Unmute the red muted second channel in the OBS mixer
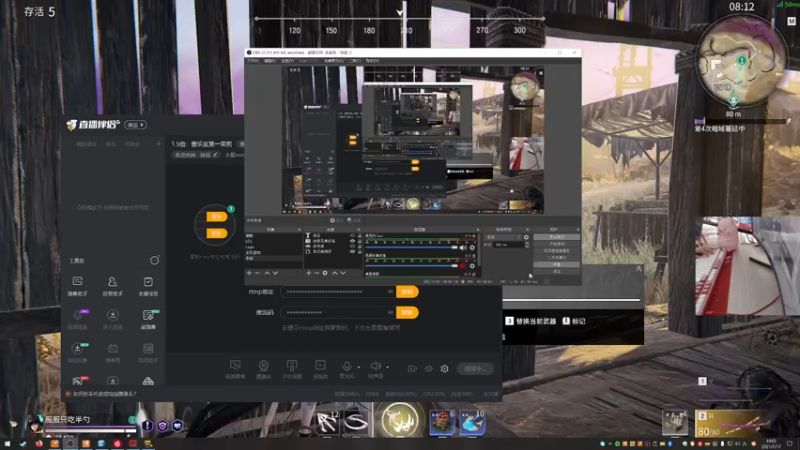The image size is (800, 450). pyautogui.click(x=463, y=266)
